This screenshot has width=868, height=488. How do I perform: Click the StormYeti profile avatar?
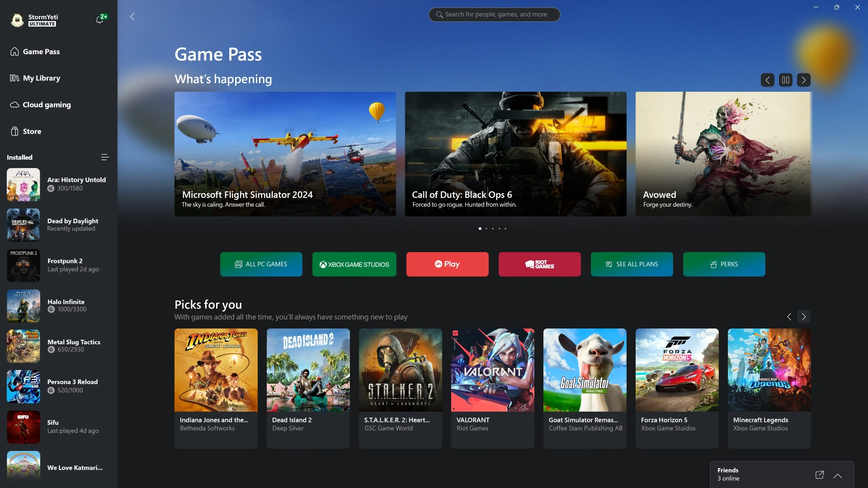coord(17,20)
